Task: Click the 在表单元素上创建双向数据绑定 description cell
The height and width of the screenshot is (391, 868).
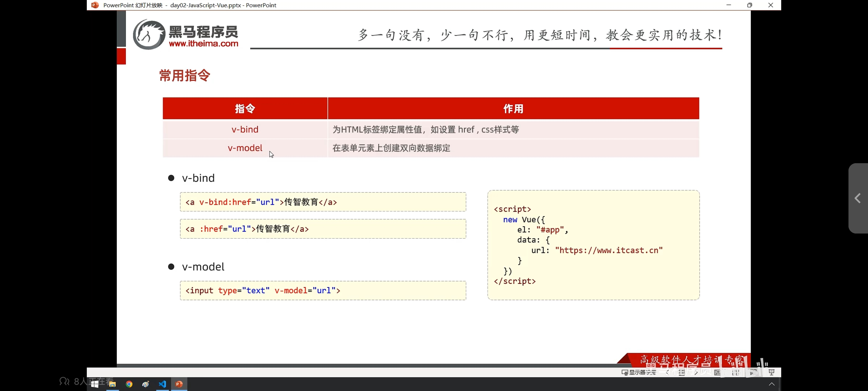Action: 513,148
